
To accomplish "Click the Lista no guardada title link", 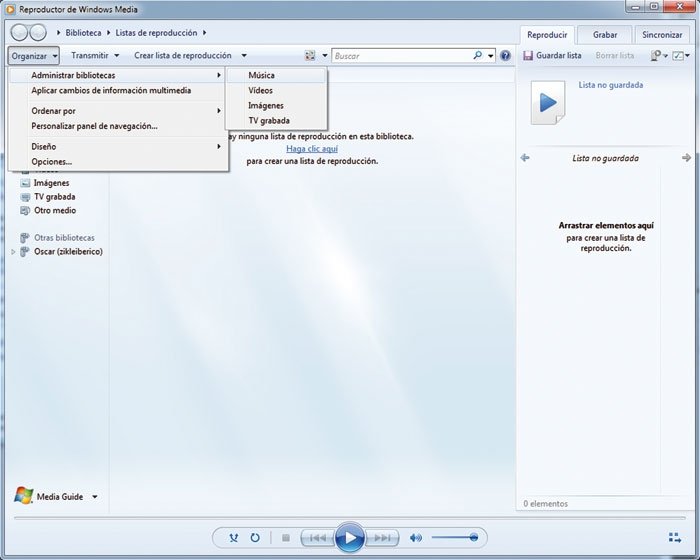I will (611, 85).
